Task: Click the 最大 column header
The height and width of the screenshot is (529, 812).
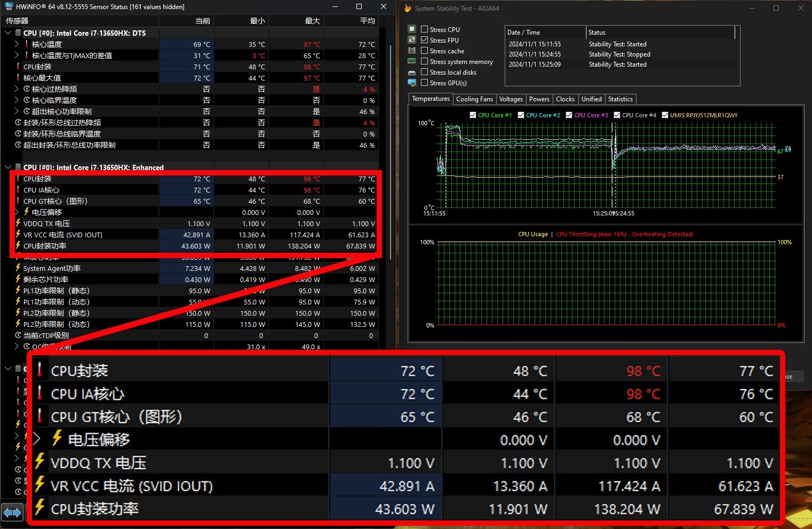Action: click(x=297, y=21)
